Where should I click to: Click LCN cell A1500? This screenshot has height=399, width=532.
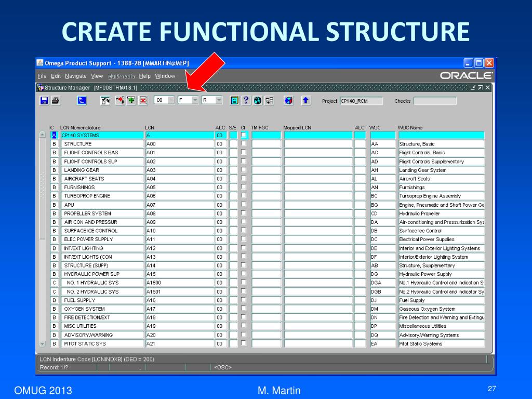click(180, 283)
